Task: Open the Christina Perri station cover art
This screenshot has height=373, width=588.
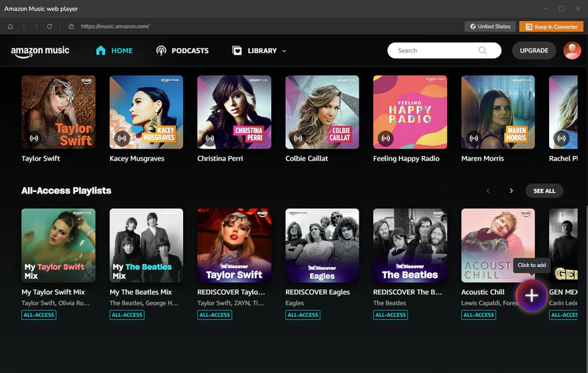Action: 234,113
